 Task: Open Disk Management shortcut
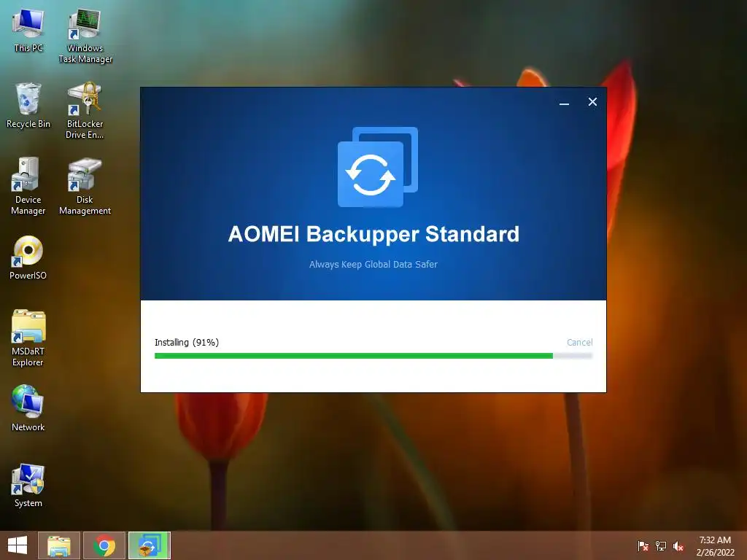(x=85, y=186)
